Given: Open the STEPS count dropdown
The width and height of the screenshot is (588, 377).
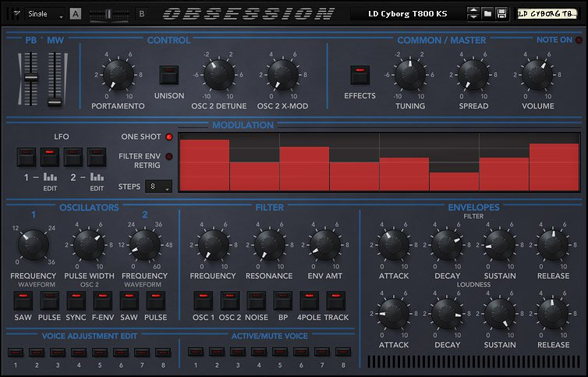Looking at the screenshot, I should click(x=158, y=187).
